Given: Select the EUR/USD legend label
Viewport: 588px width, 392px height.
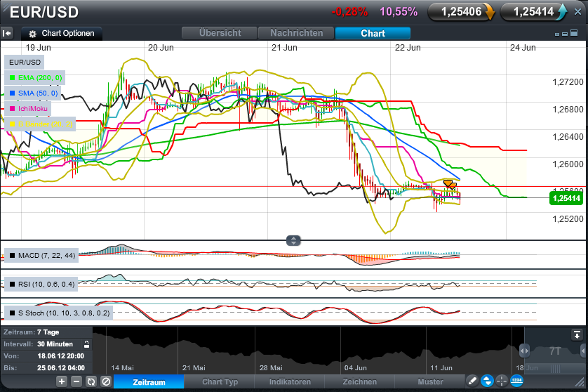Looking at the screenshot, I should pos(25,63).
